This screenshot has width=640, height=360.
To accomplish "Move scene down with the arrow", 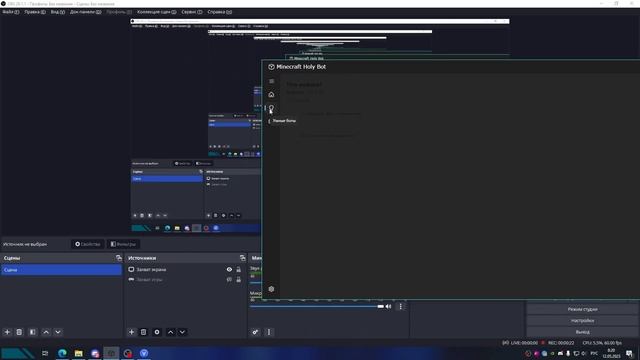I will [58, 332].
